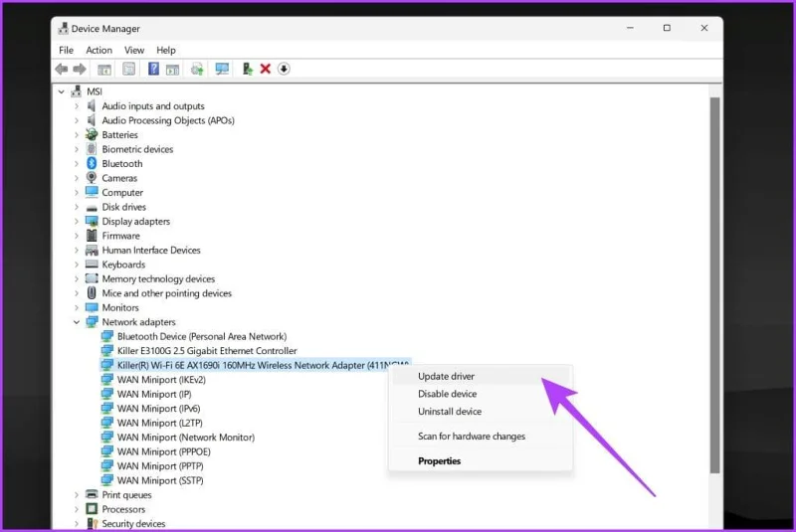Expand the Display adapters category
Viewport: 796px width, 532px height.
click(x=77, y=221)
